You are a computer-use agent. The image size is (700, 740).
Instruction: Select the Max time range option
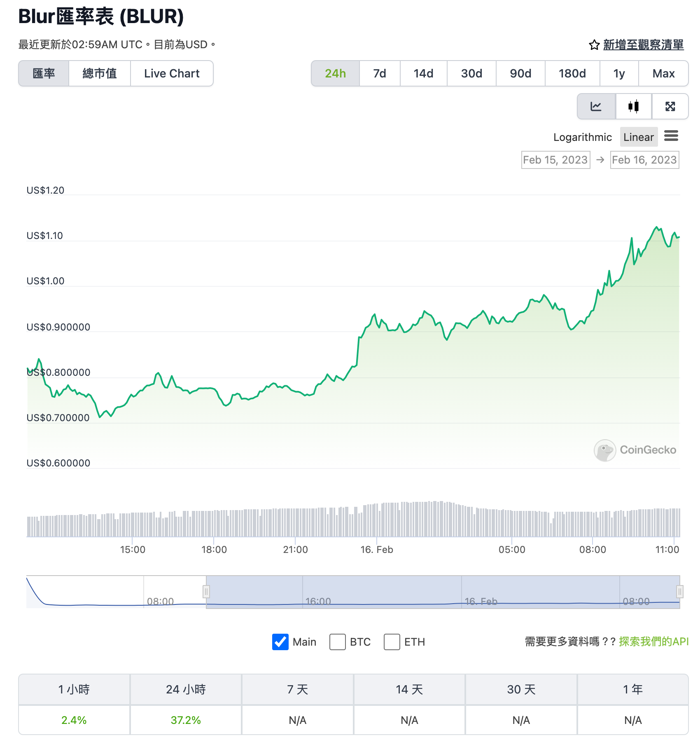pos(663,73)
